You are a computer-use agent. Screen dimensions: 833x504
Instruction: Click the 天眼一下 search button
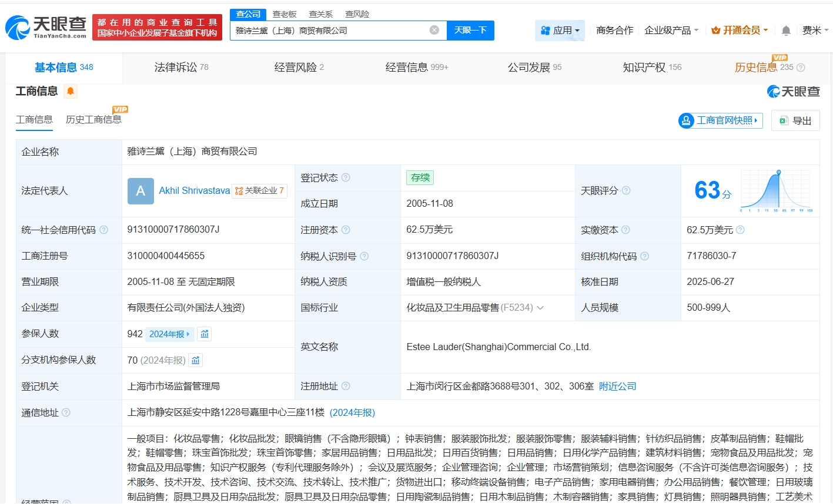click(x=470, y=30)
